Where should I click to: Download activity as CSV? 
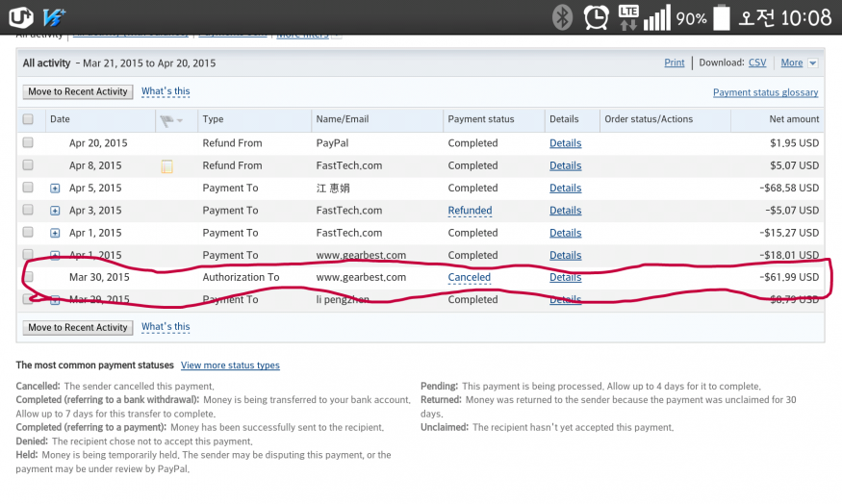tap(757, 63)
